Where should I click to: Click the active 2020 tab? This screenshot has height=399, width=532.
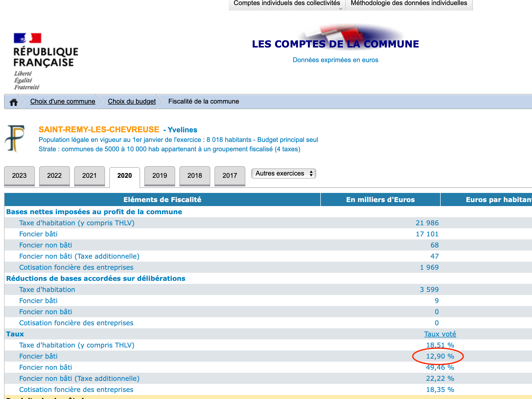click(124, 176)
